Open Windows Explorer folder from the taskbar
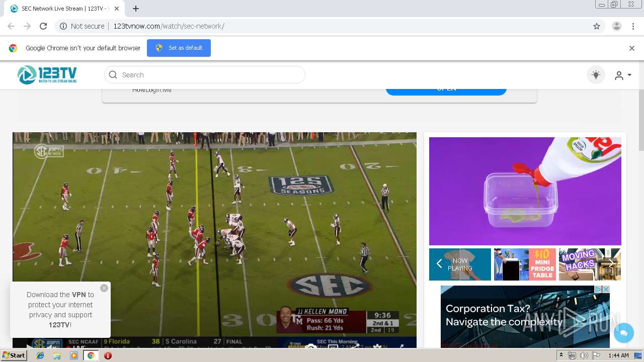 (x=57, y=355)
